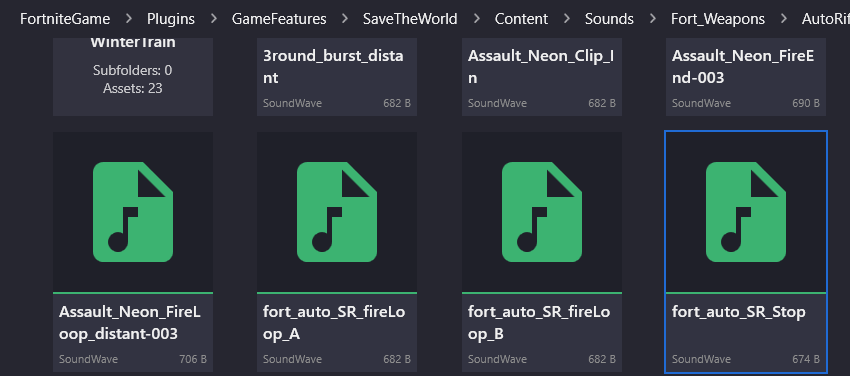Click chevron after Fort_Weapons breadcrumb
The width and height of the screenshot is (850, 376).
[x=784, y=19]
